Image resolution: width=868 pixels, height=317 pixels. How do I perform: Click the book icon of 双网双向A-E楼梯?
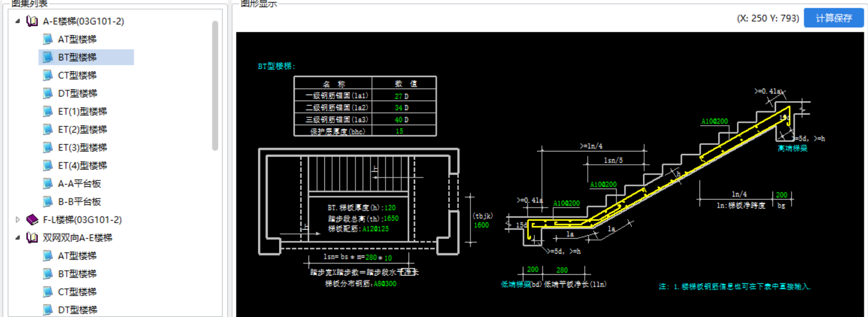[x=32, y=238]
